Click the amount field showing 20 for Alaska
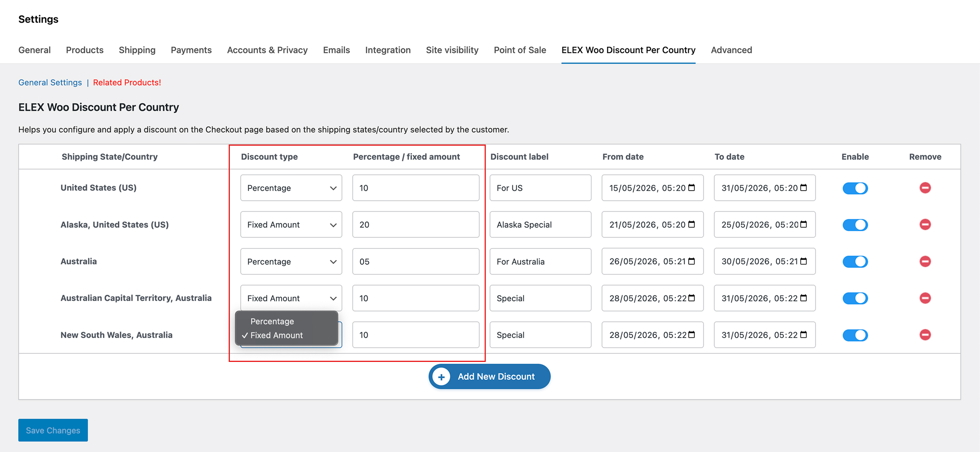 click(x=416, y=225)
